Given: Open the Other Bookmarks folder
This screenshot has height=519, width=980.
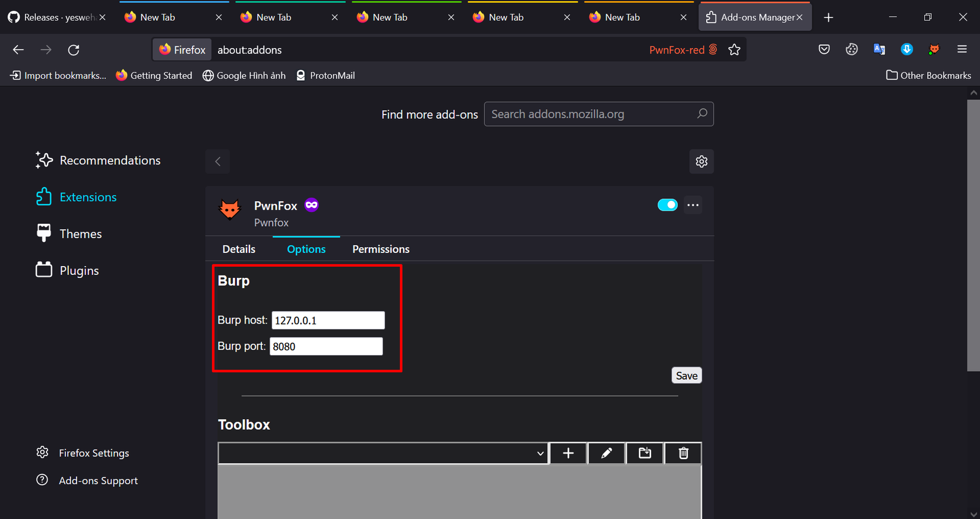Looking at the screenshot, I should [928, 75].
